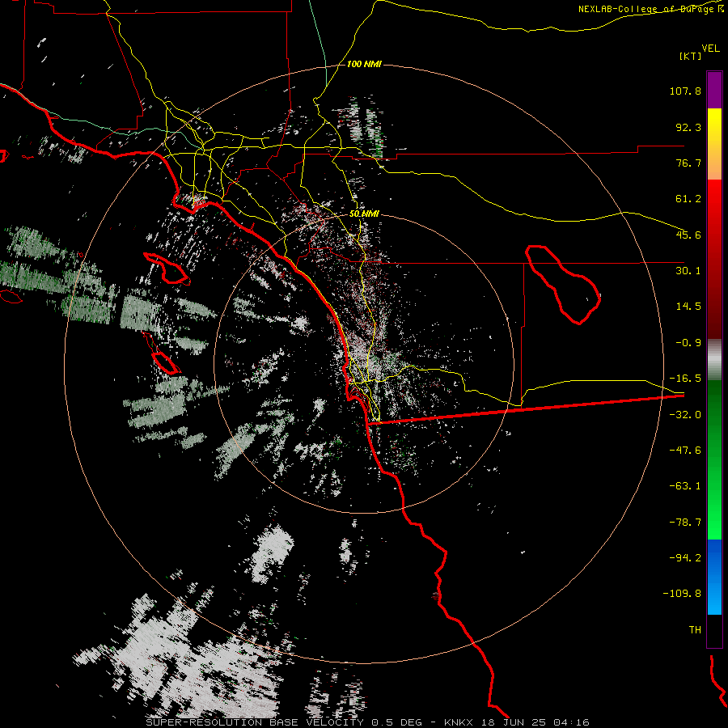This screenshot has width=728, height=728.
Task: Pick the gray near-zero segment of velocity scale
Action: click(714, 360)
